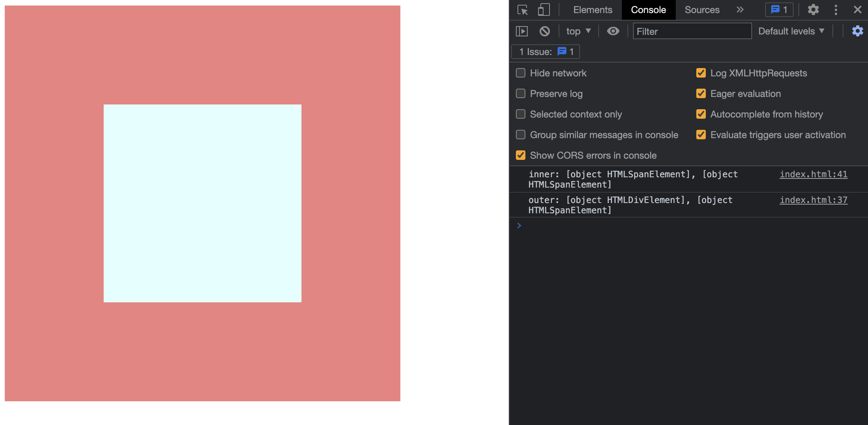This screenshot has width=868, height=425.
Task: Open the three-dot customize menu
Action: (x=836, y=10)
